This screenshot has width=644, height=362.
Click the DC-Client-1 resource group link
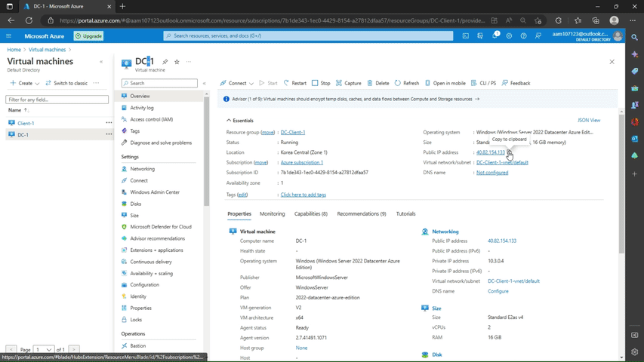[x=293, y=133]
